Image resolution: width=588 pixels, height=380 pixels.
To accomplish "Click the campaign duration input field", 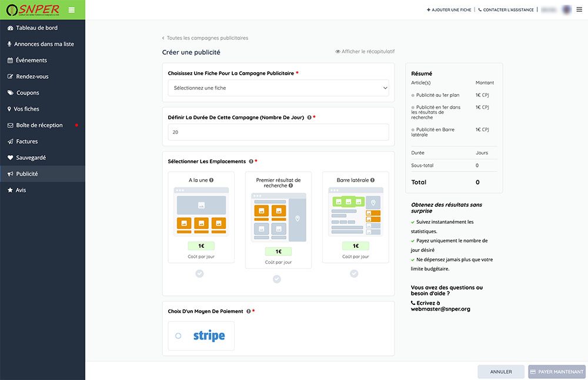I will coord(278,132).
